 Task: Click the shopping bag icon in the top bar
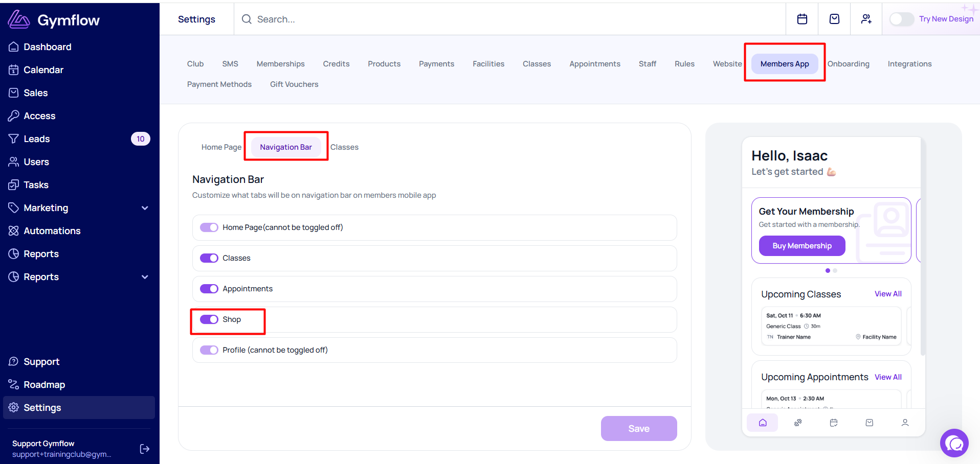click(834, 19)
